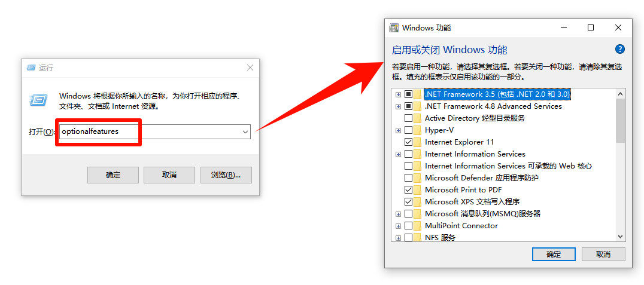Image resolution: width=644 pixels, height=285 pixels.
Task: Uncheck Microsoft XPS 文档写入程序
Action: pyautogui.click(x=408, y=202)
